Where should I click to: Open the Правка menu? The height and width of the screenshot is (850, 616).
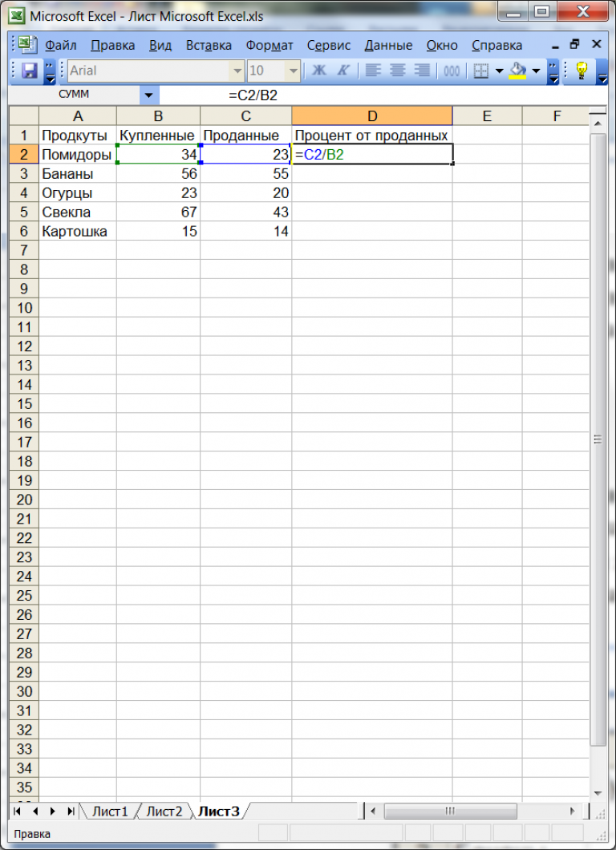(113, 46)
